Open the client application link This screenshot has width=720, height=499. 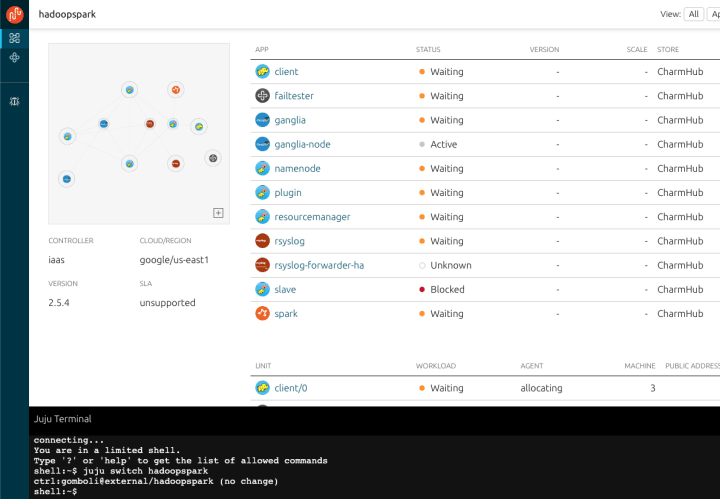click(x=286, y=72)
